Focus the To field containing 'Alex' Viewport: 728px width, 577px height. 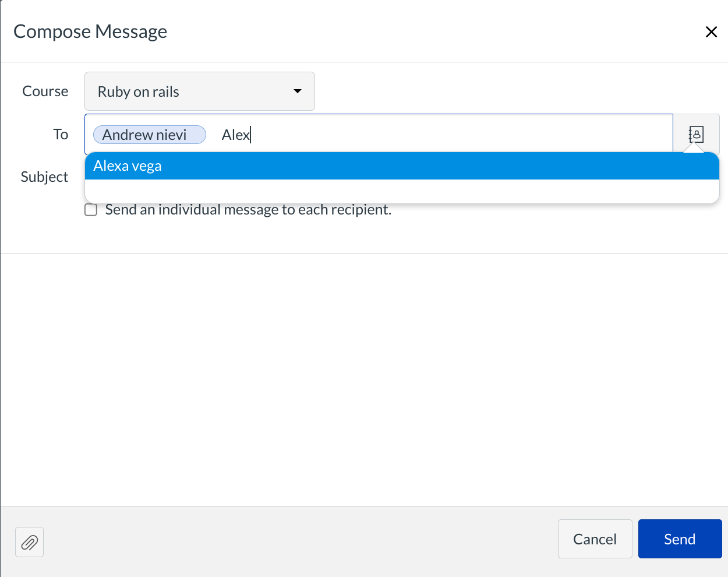pos(454,135)
